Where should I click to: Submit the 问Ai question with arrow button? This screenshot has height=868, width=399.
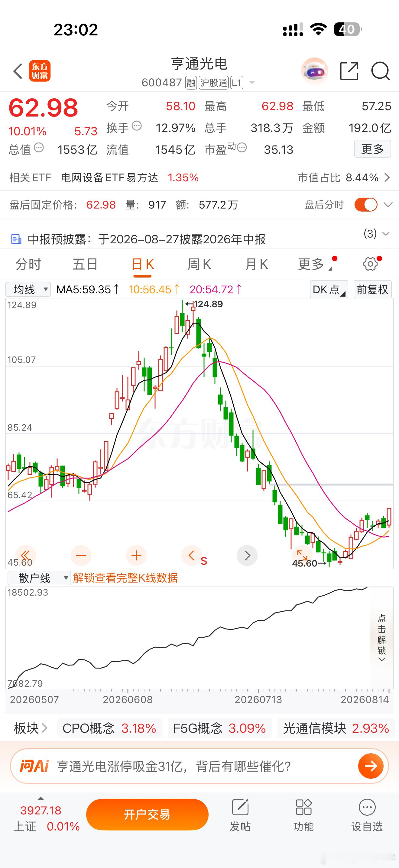pos(371,766)
